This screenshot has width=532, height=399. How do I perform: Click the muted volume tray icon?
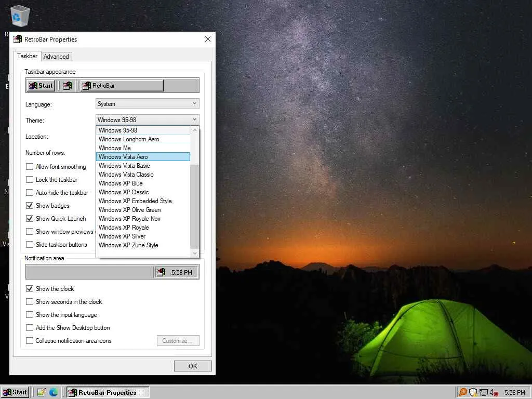coord(494,393)
